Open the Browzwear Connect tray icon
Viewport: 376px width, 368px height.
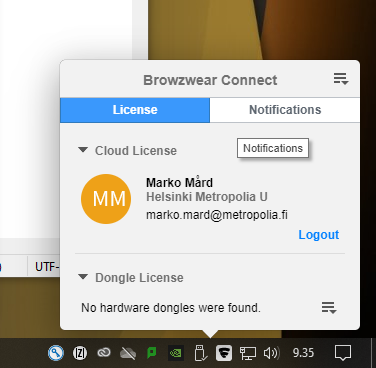[x=224, y=353]
